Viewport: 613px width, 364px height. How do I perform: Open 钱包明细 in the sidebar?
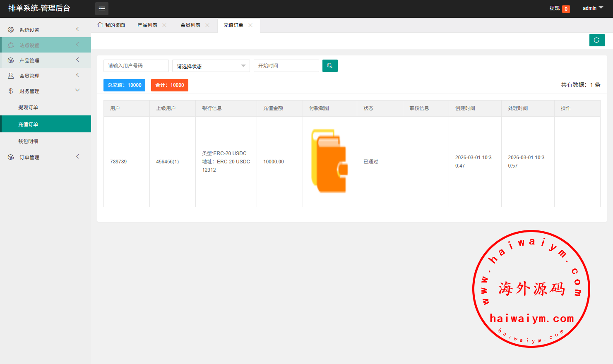tap(28, 141)
